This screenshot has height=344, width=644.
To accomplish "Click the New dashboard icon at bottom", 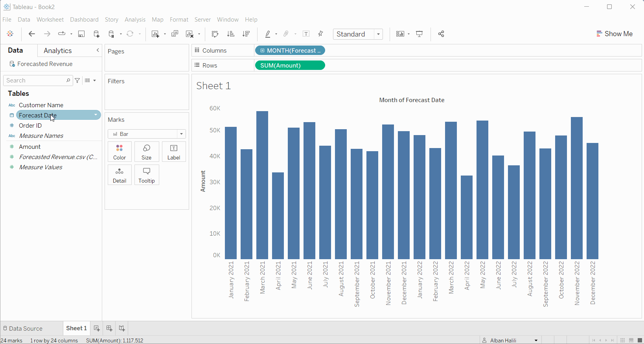I will pos(109,328).
